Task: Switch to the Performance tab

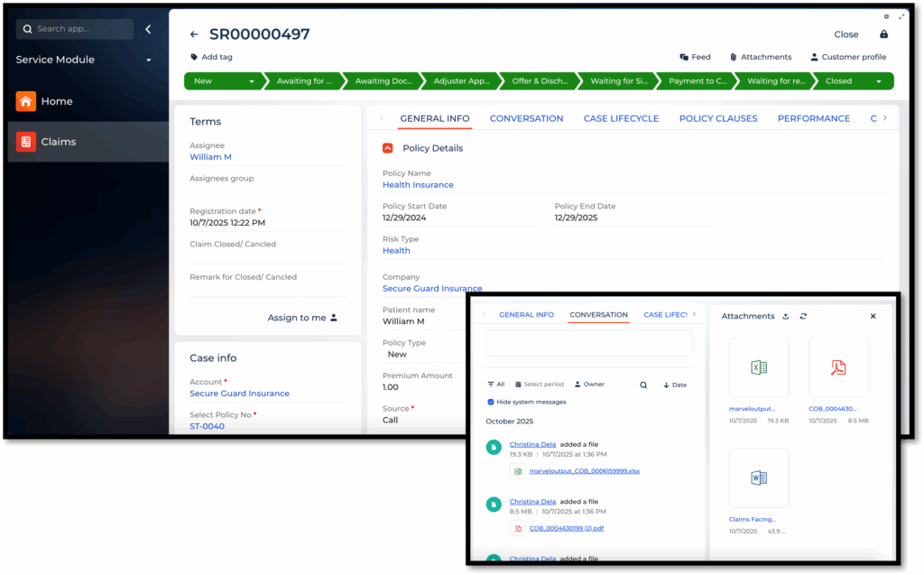Action: point(813,118)
